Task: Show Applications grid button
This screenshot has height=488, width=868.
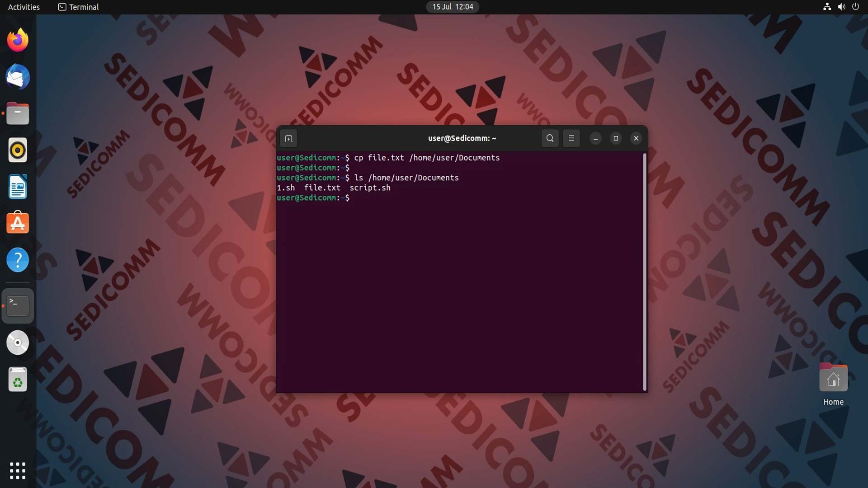Action: coord(18,471)
